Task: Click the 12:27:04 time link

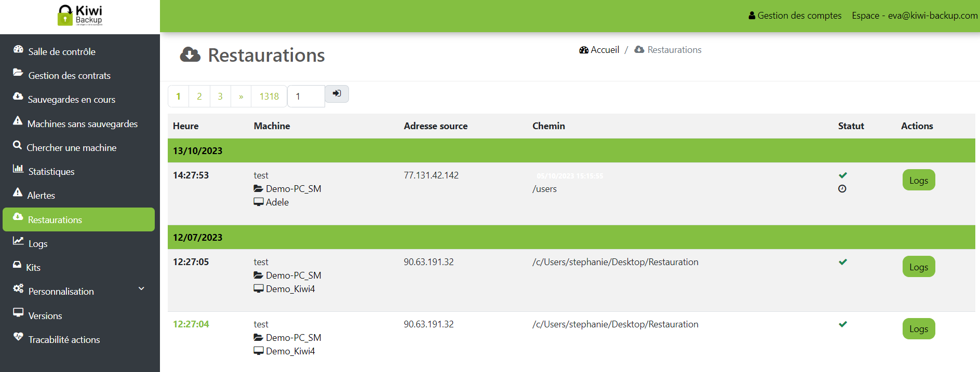Action: point(191,324)
